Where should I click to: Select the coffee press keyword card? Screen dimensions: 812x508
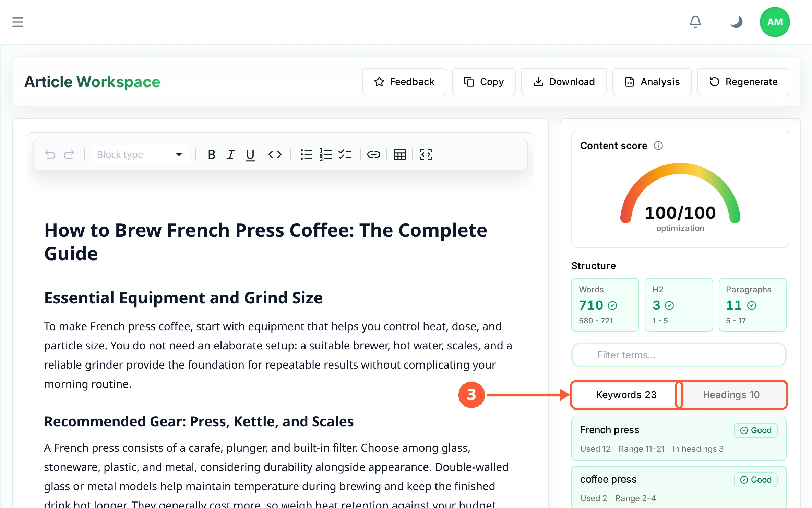pos(679,487)
